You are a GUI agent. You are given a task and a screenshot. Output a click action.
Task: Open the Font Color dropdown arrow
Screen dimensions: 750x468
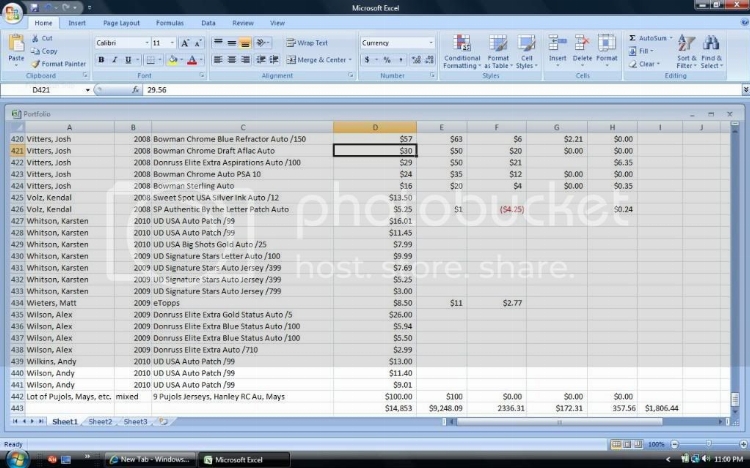click(201, 60)
